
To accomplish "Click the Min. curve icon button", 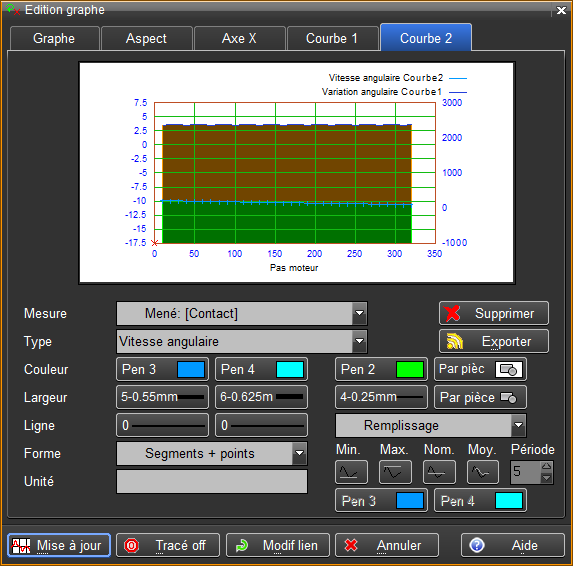I will (351, 472).
